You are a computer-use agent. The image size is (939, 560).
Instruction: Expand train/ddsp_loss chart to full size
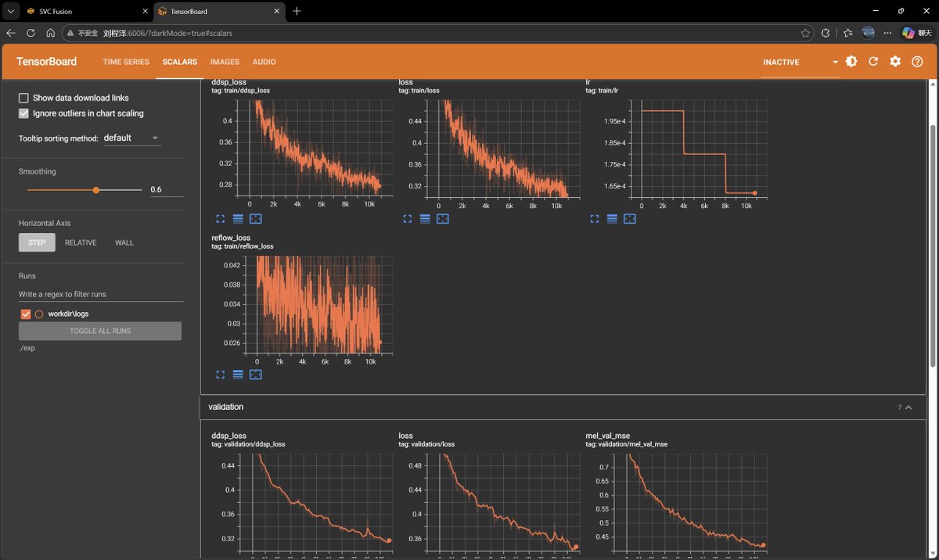pyautogui.click(x=220, y=219)
